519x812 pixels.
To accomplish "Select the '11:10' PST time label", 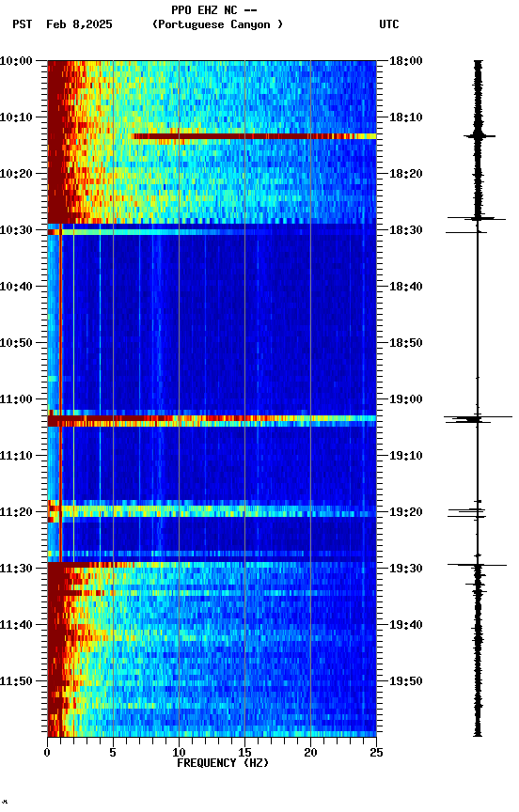I will coord(16,456).
